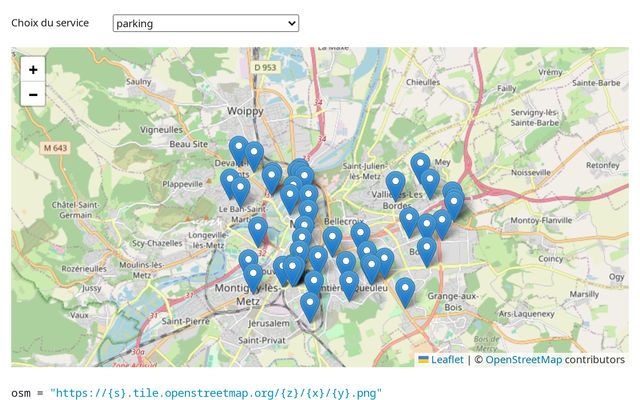Click the map zoom out (−) button
This screenshot has width=640, height=400.
33,95
